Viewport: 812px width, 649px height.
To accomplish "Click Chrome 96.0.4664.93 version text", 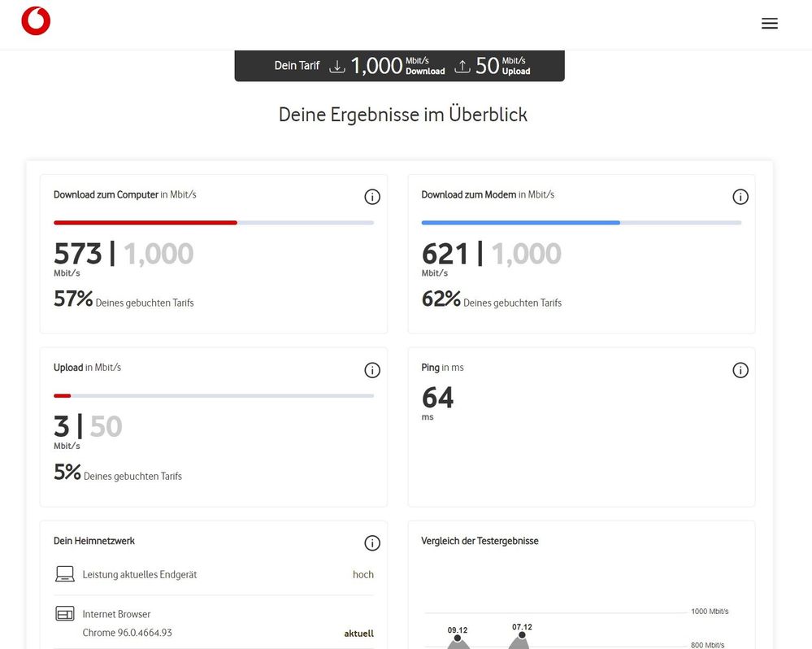I will click(x=128, y=633).
